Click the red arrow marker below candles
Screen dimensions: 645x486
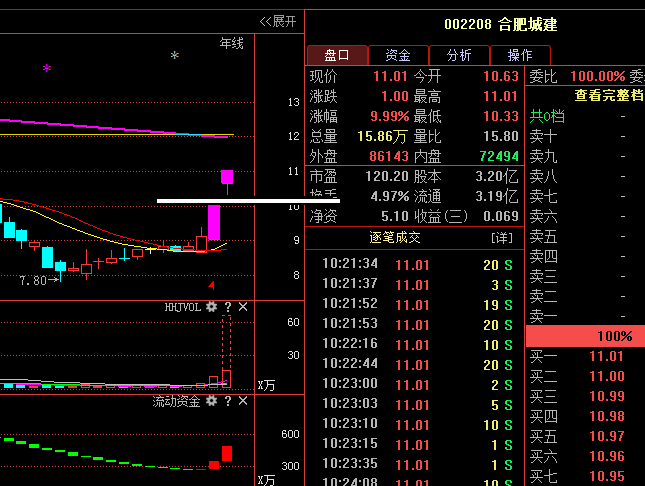coord(212,285)
